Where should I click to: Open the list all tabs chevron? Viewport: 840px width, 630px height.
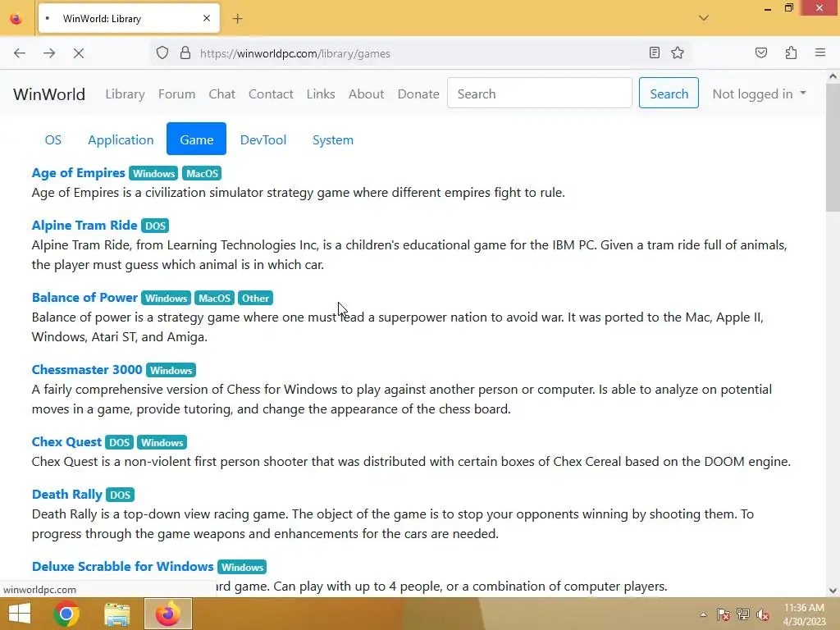click(704, 18)
